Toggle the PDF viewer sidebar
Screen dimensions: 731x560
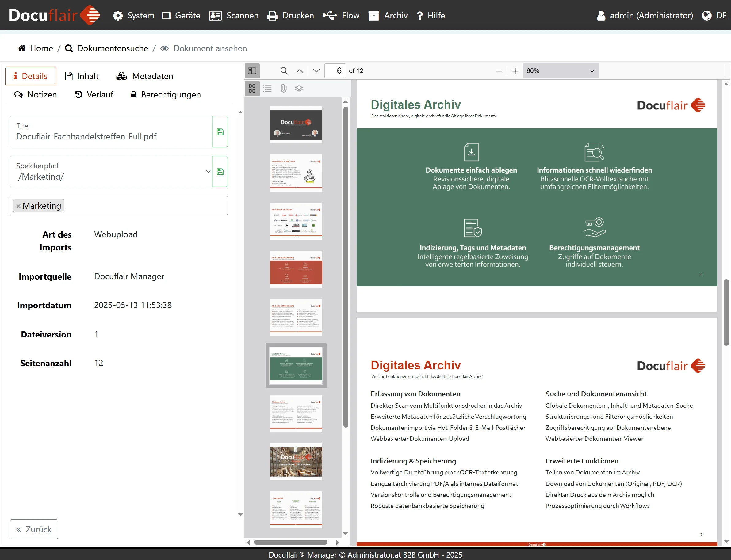tap(252, 71)
